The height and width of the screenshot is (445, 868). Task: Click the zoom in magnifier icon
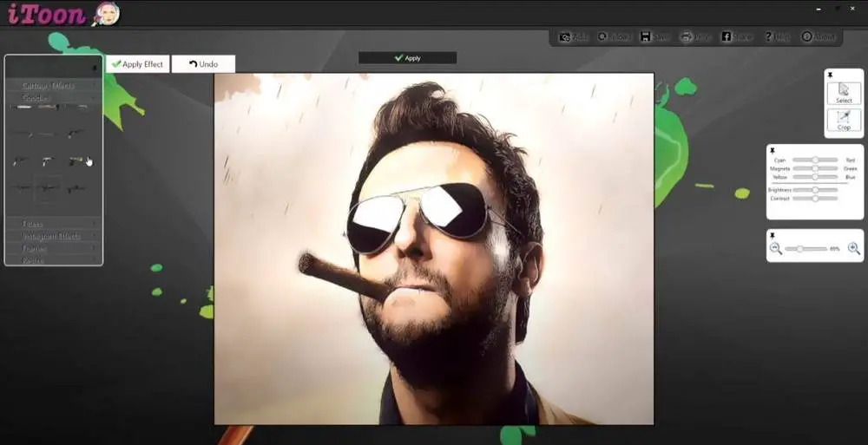[854, 249]
